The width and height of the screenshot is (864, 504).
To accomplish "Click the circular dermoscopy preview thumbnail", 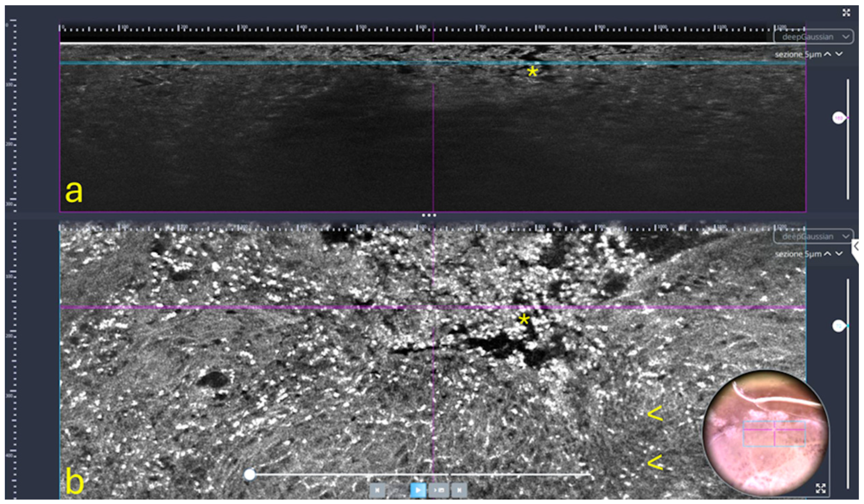I will pyautogui.click(x=766, y=433).
